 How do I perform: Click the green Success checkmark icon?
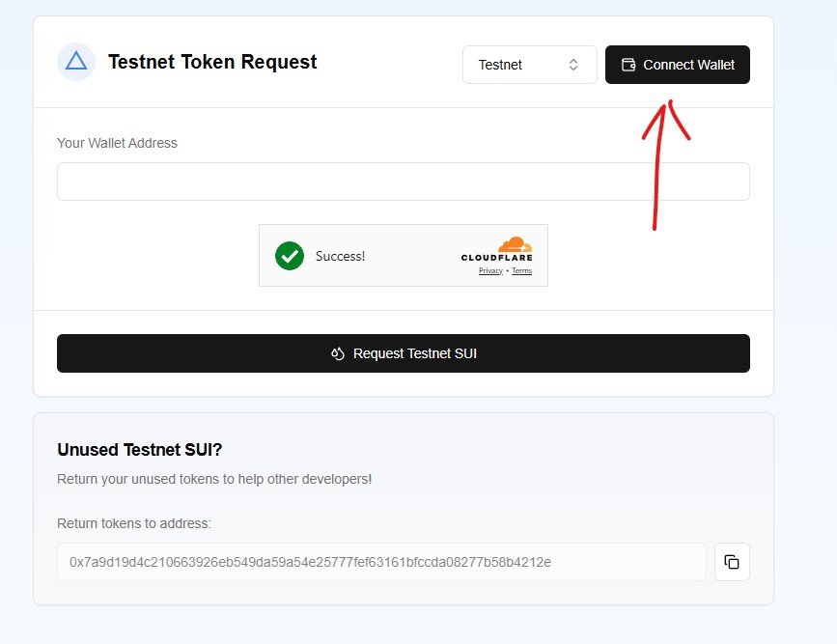[290, 256]
